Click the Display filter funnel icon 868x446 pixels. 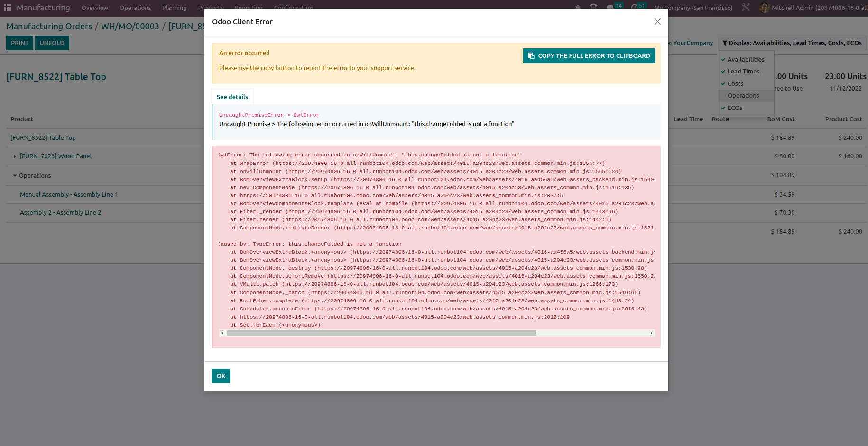pyautogui.click(x=725, y=43)
